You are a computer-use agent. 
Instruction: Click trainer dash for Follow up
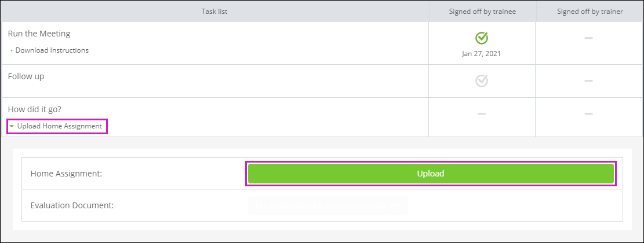coord(588,81)
